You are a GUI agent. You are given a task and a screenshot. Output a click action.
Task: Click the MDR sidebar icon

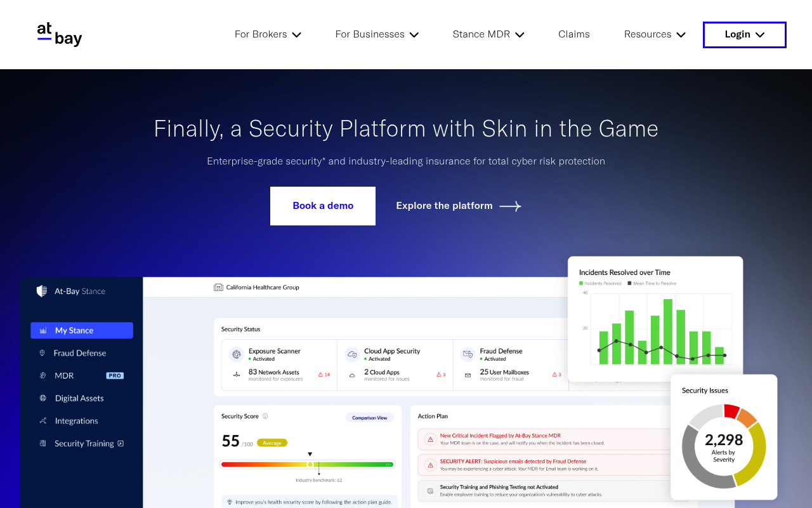coord(43,375)
